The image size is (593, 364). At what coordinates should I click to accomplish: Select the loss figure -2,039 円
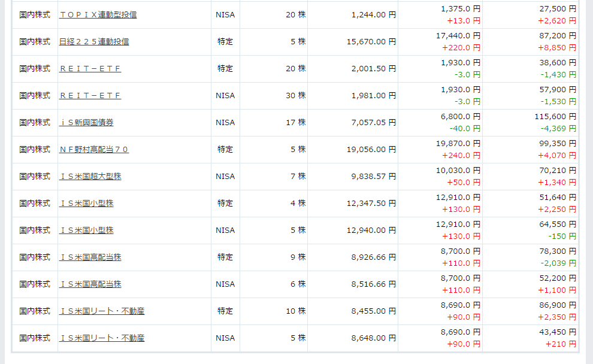pos(559,263)
